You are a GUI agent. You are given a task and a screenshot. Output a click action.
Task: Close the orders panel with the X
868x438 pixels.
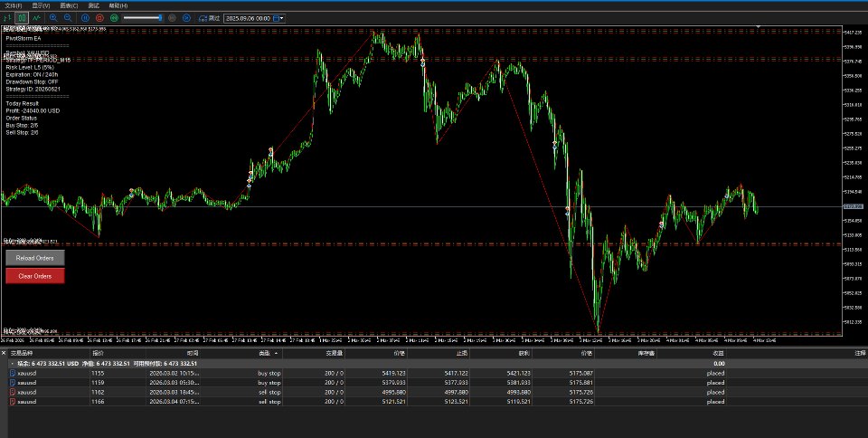click(4, 353)
